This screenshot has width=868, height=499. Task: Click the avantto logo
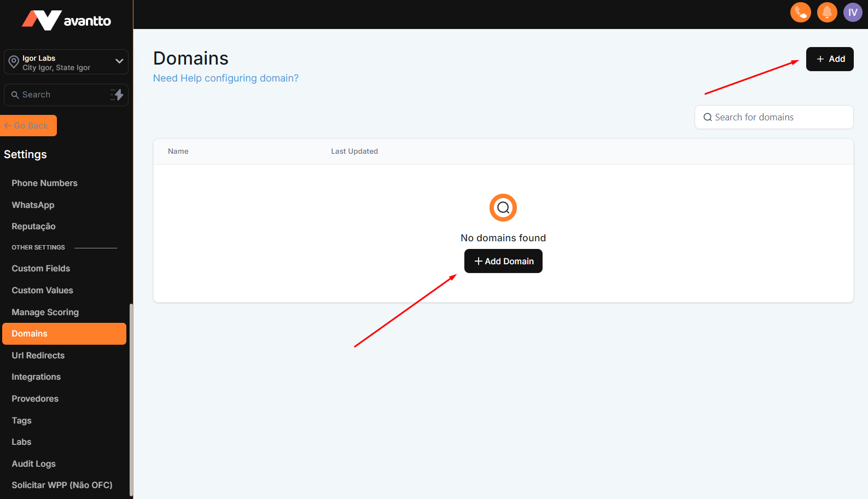[x=66, y=20]
